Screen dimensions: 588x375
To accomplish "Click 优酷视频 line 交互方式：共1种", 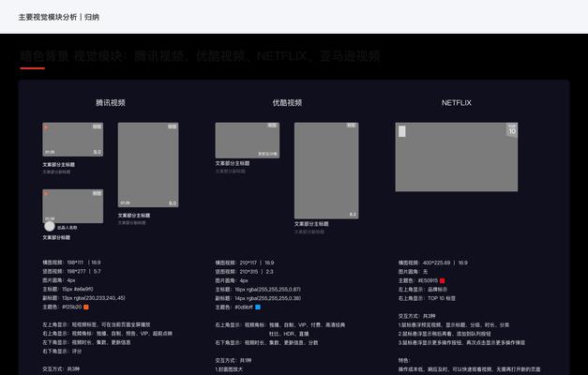I will [x=234, y=360].
